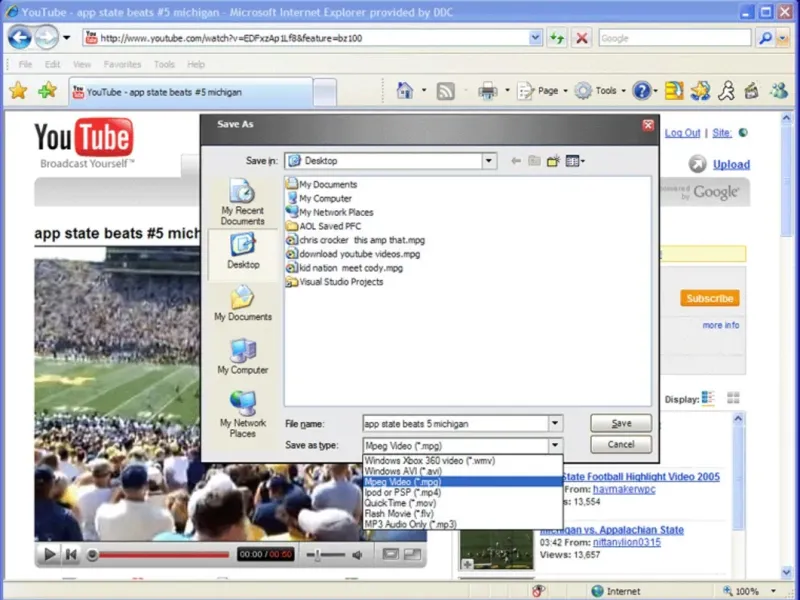Open the zoom level 100% dropdown

click(773, 591)
